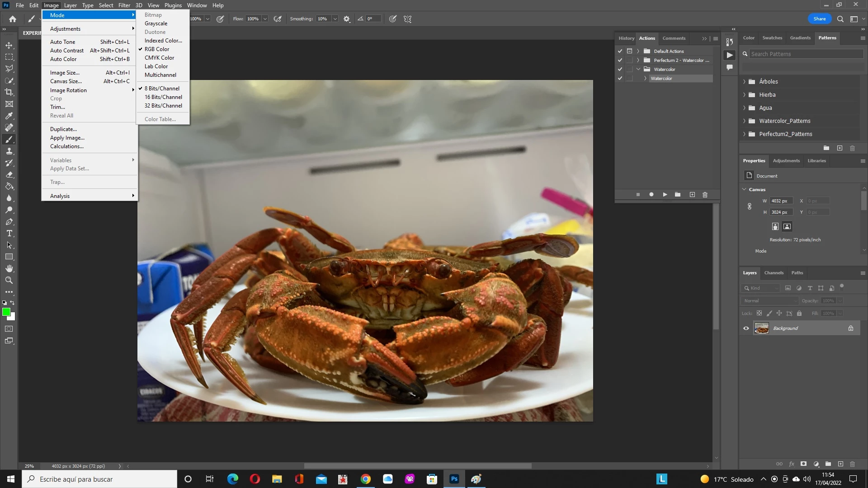Image resolution: width=868 pixels, height=488 pixels.
Task: Select the Zoom tool
Action: point(9,280)
